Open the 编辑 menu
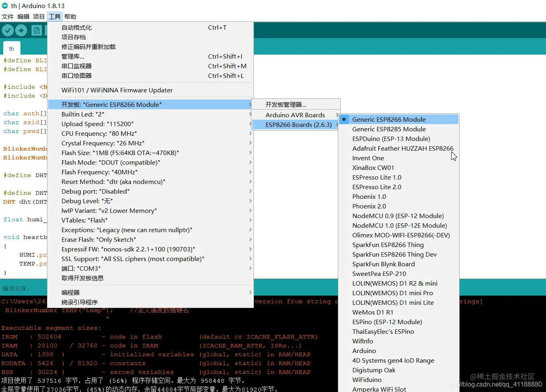Image resolution: width=546 pixels, height=392 pixels. click(23, 16)
